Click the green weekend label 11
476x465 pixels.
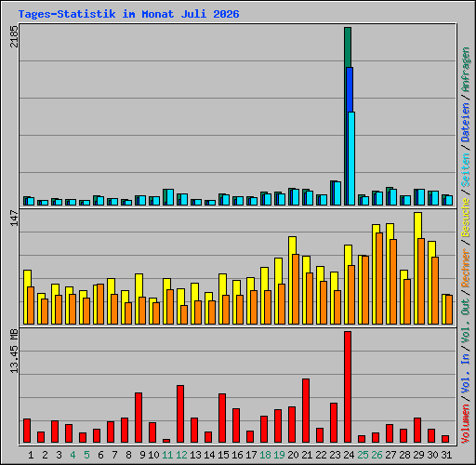click(167, 455)
